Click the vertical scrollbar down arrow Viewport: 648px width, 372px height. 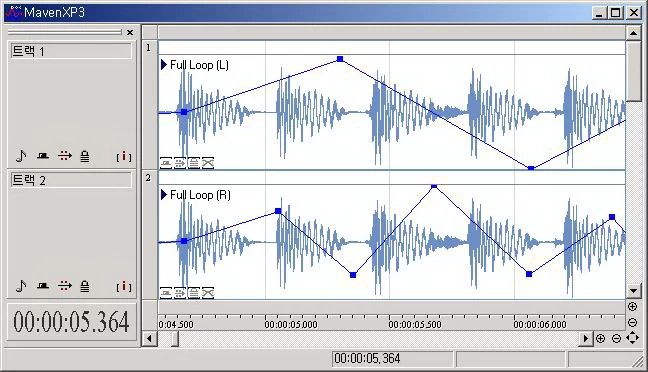tap(633, 291)
